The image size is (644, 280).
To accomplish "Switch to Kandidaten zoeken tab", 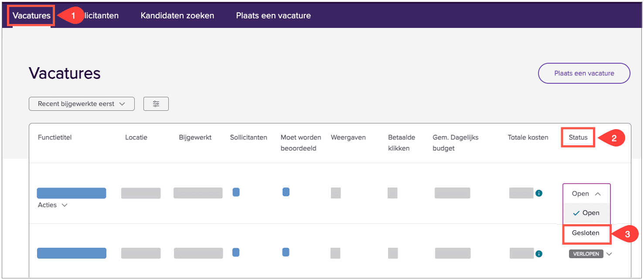I will click(x=177, y=16).
